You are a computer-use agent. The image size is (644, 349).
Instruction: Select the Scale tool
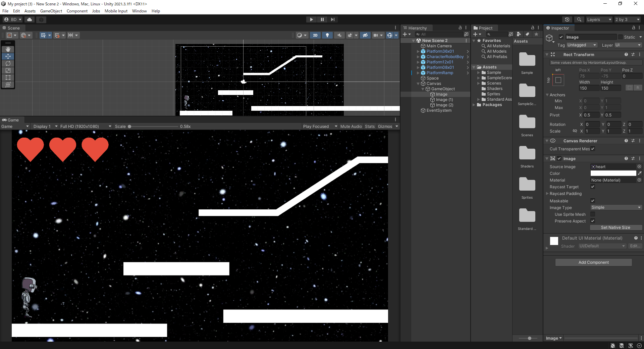click(8, 70)
